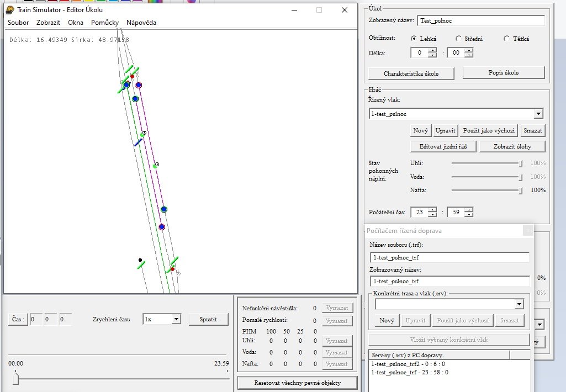Increase the Délka hours spinner value

tap(432, 50)
